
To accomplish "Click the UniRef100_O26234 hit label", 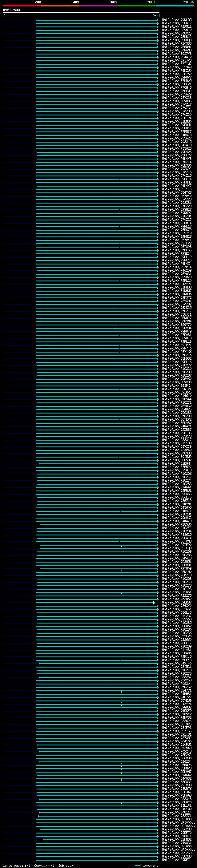I will (176, 761).
